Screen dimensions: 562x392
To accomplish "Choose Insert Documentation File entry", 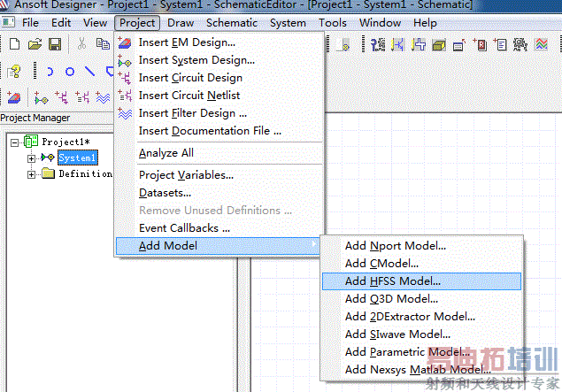I will (x=219, y=131).
